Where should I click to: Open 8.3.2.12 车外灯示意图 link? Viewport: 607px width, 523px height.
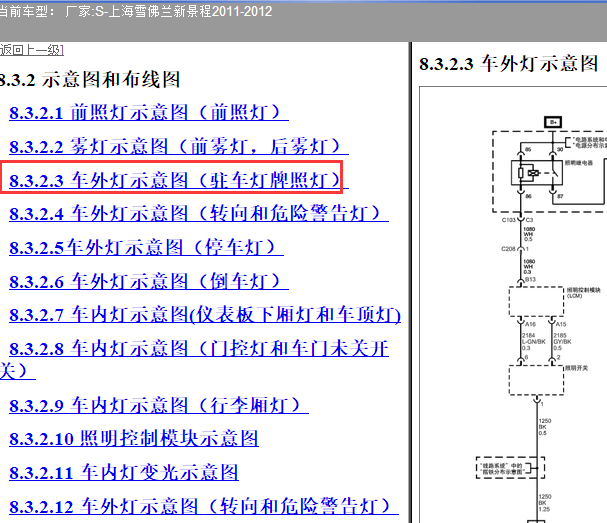[x=204, y=506]
